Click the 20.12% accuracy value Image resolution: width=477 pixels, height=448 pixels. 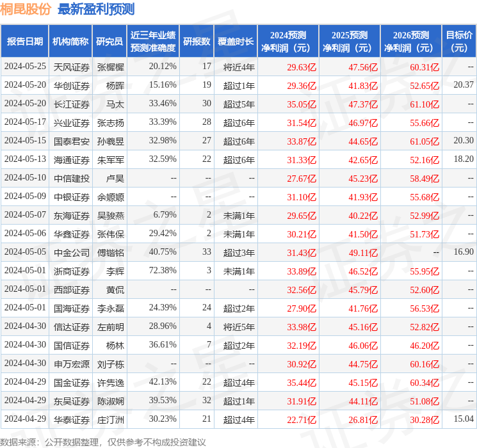pyautogui.click(x=163, y=67)
